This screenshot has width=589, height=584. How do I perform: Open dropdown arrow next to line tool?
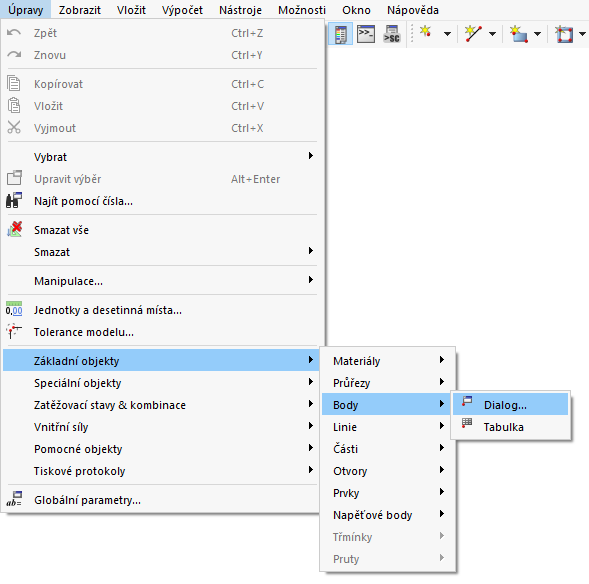coord(492,34)
